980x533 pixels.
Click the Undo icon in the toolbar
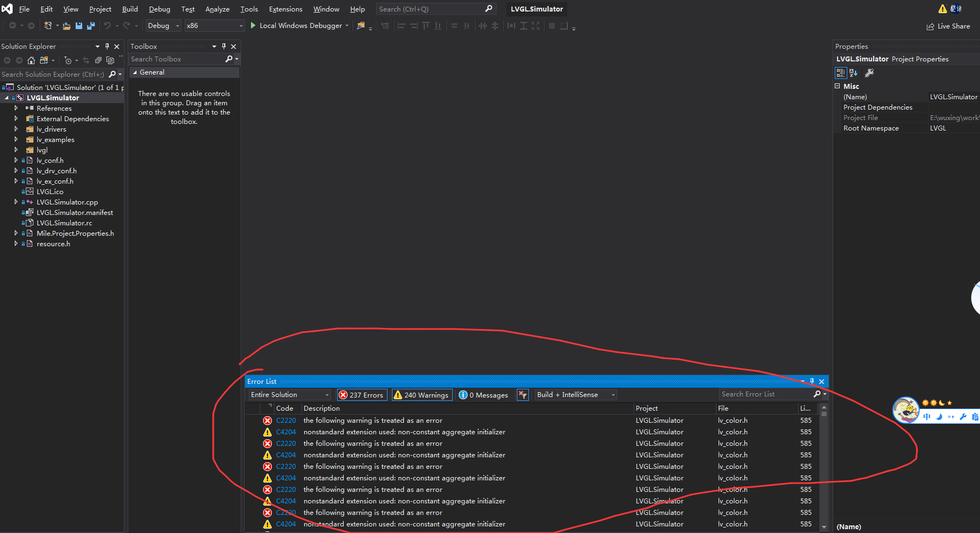tap(107, 25)
